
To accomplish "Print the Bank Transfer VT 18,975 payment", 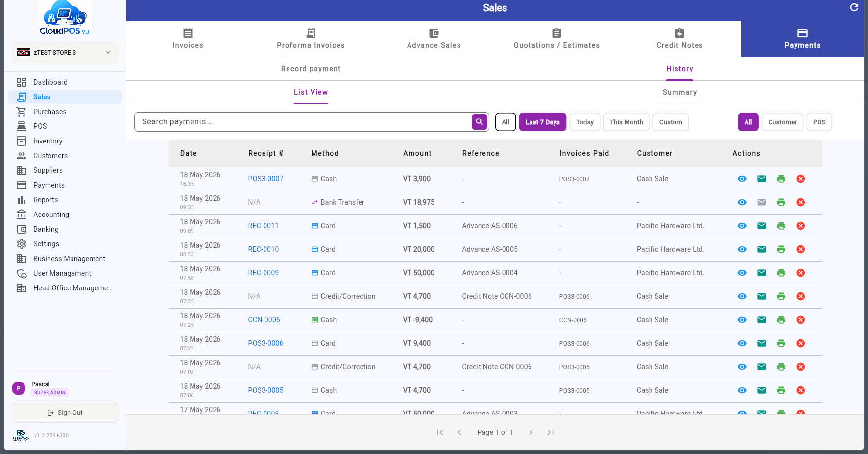I will coord(781,202).
